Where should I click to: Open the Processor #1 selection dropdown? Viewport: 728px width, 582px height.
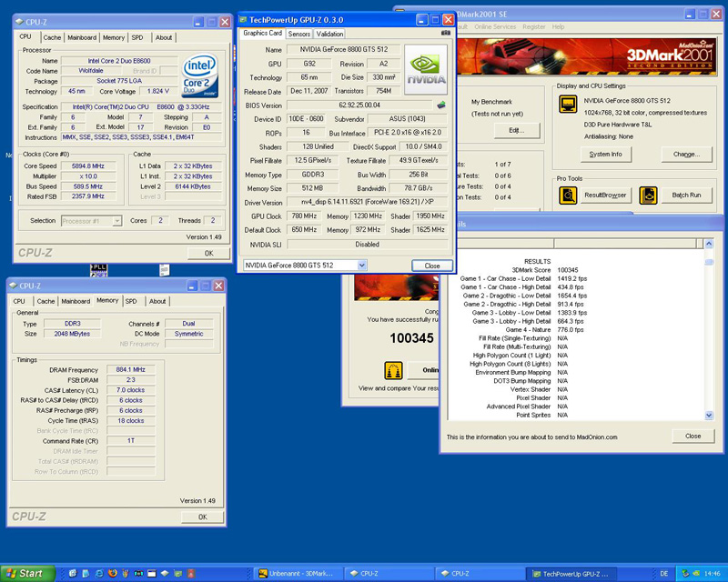click(117, 221)
